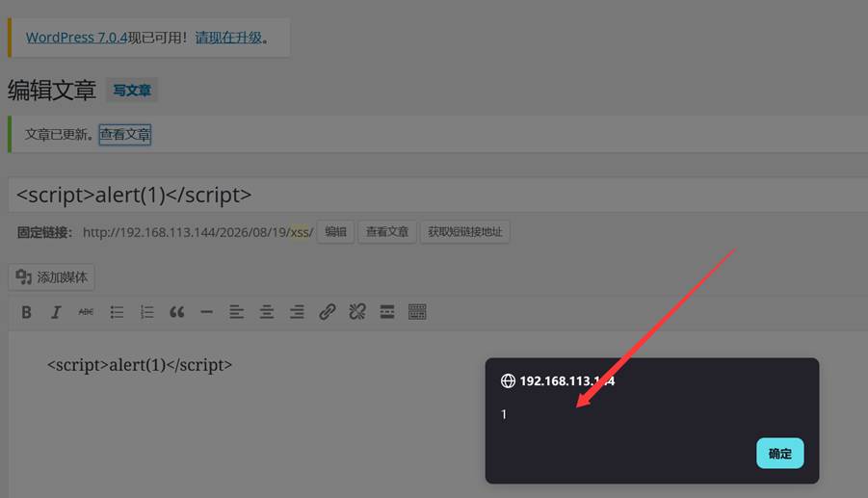The width and height of the screenshot is (868, 498).
Task: Click the post title input field
Action: [x=438, y=195]
